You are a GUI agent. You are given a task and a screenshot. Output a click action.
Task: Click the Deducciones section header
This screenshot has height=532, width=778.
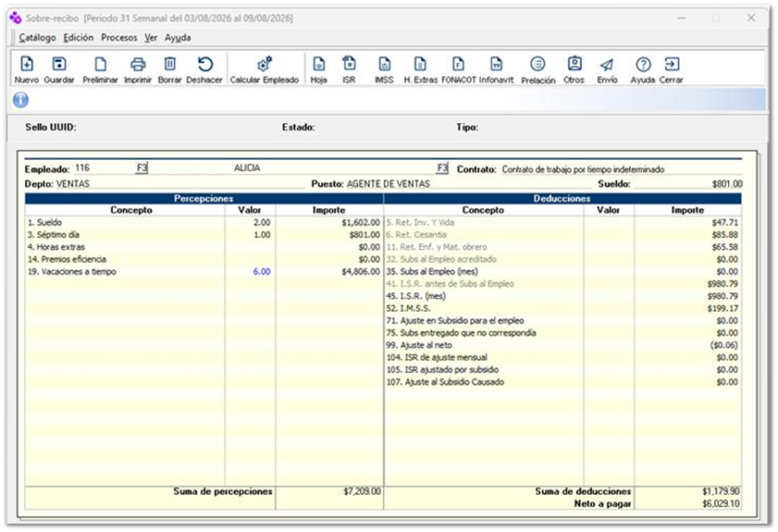pos(562,199)
